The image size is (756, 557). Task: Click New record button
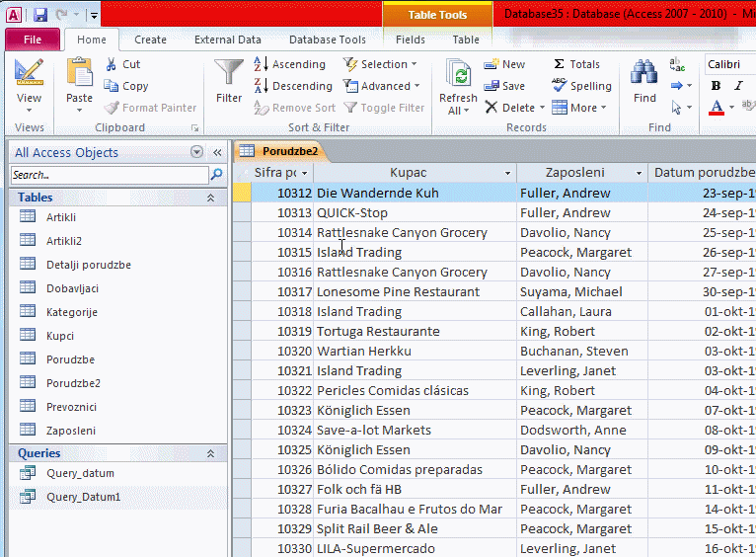[x=504, y=64]
